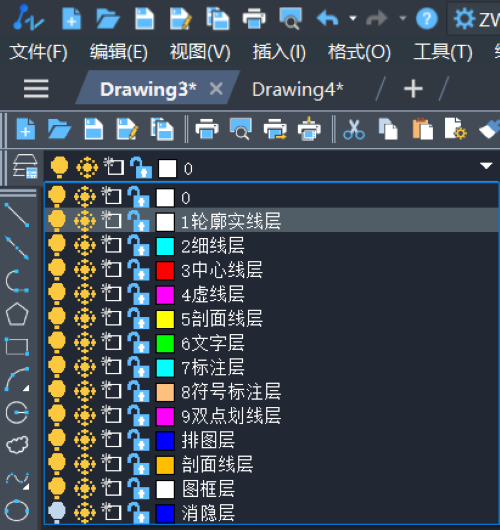This screenshot has width=500, height=530.
Task: Choose layer 2细线层 from list
Action: 272,246
